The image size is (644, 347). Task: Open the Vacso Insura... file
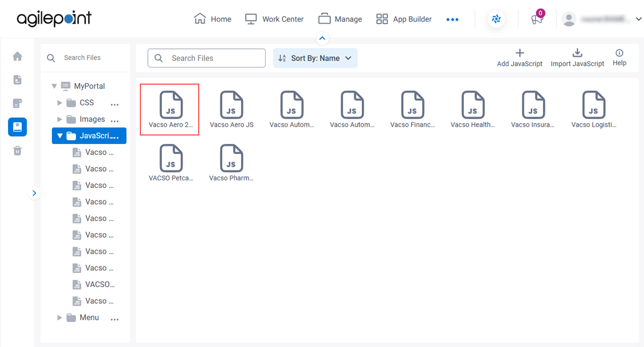click(533, 110)
